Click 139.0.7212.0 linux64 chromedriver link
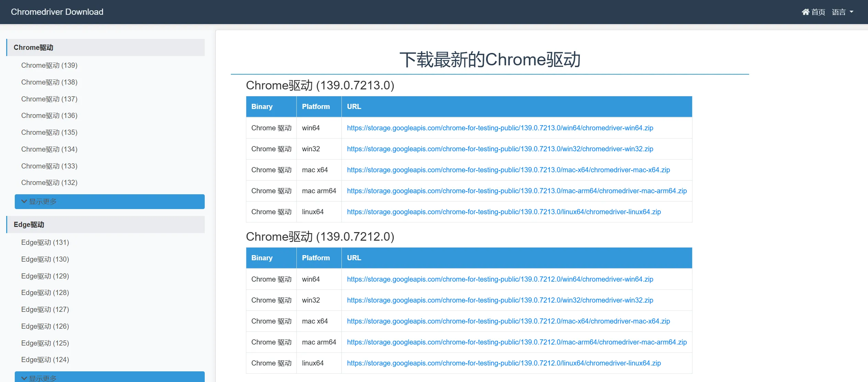868x382 pixels. pyautogui.click(x=504, y=363)
